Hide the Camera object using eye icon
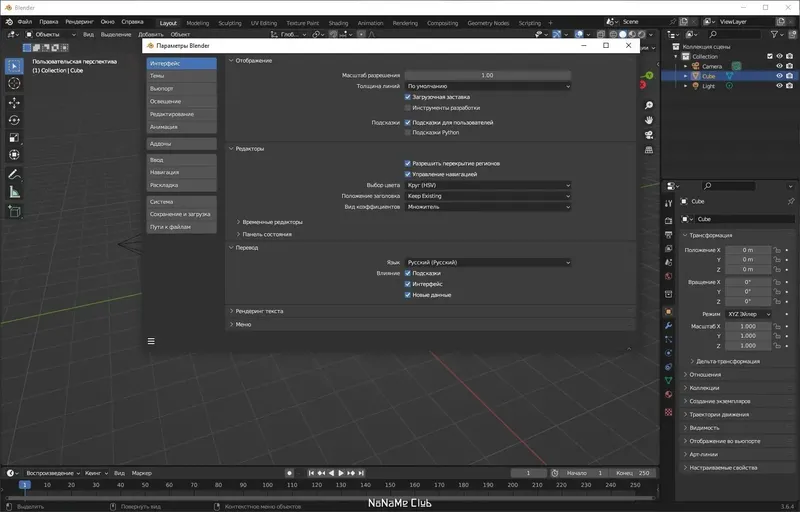The height and width of the screenshot is (512, 800). [x=778, y=66]
